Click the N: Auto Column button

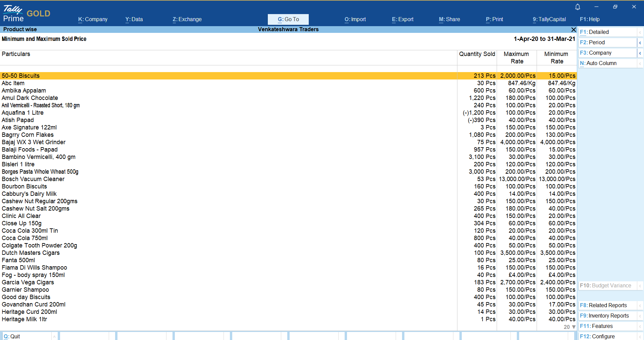607,63
